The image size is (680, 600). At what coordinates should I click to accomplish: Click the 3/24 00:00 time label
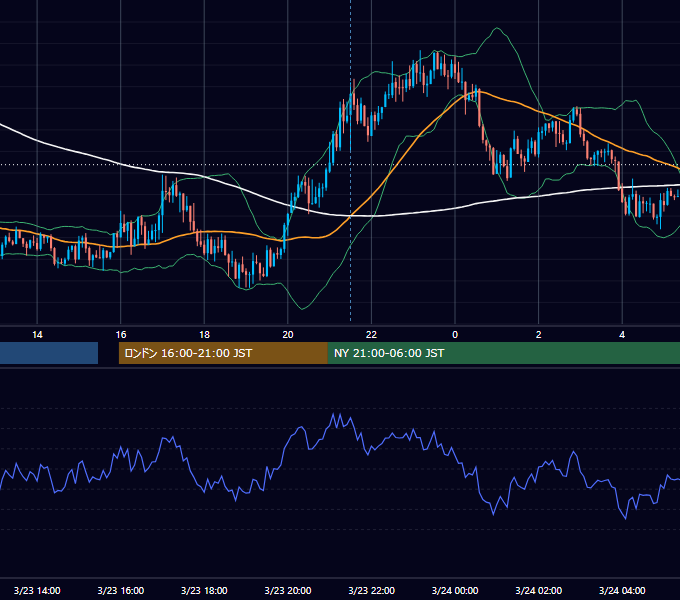(x=455, y=590)
